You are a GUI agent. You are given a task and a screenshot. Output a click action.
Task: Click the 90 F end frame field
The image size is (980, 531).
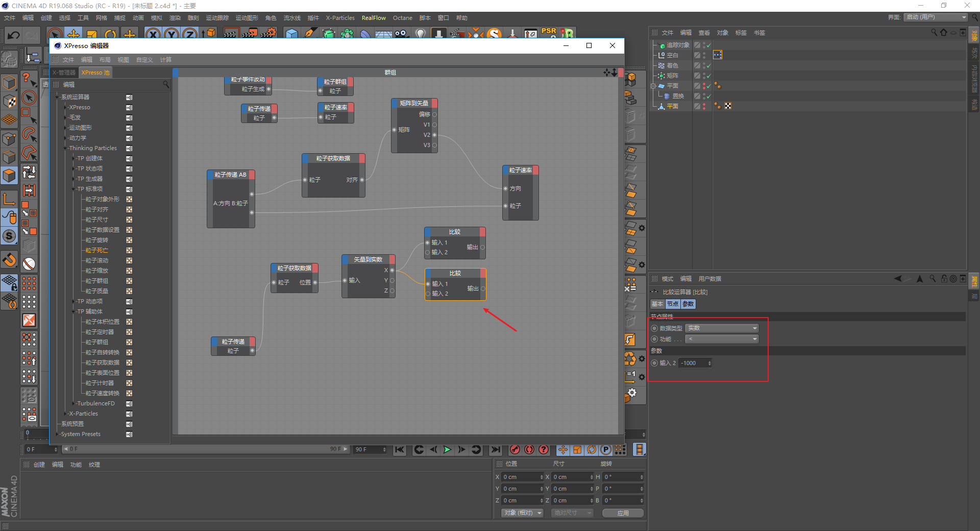(370, 449)
